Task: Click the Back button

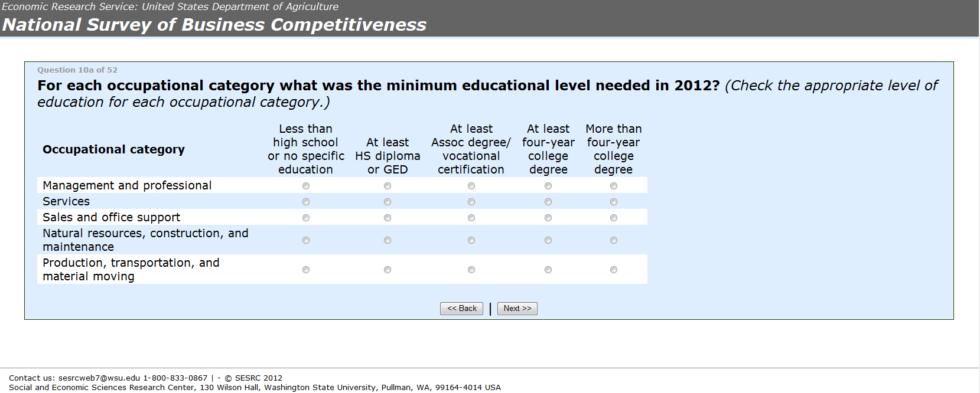Action: point(461,309)
